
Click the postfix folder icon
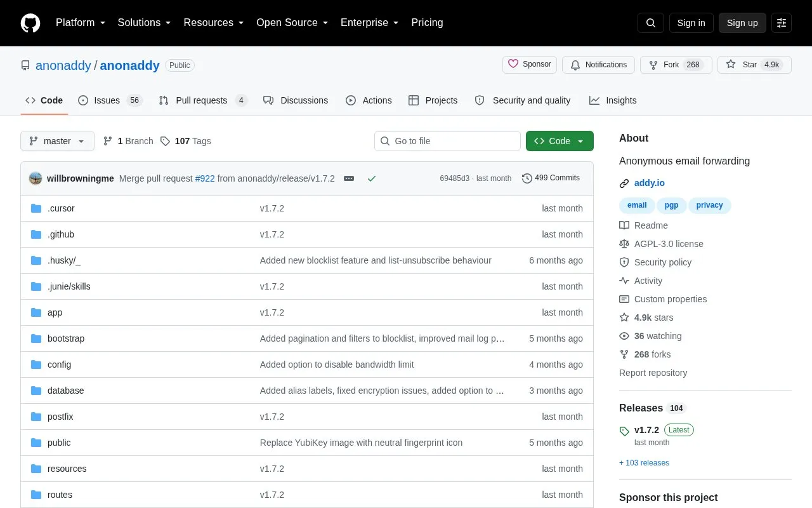(x=36, y=417)
